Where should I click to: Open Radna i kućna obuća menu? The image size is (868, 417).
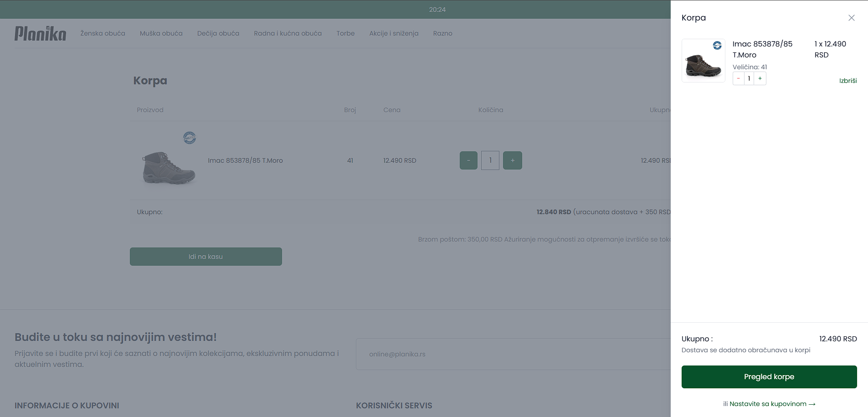(288, 33)
